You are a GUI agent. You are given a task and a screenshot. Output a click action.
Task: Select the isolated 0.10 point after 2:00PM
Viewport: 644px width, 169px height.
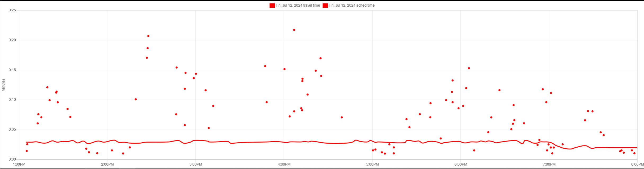tap(136, 99)
